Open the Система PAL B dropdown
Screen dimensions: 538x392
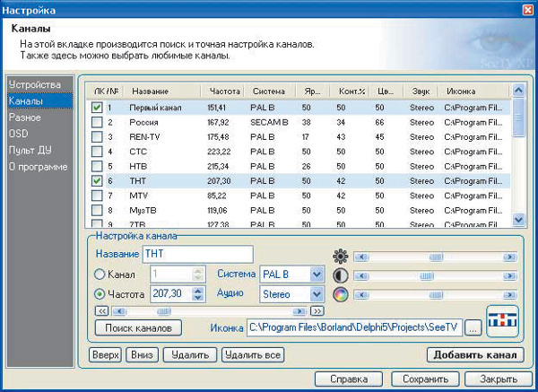coord(317,274)
